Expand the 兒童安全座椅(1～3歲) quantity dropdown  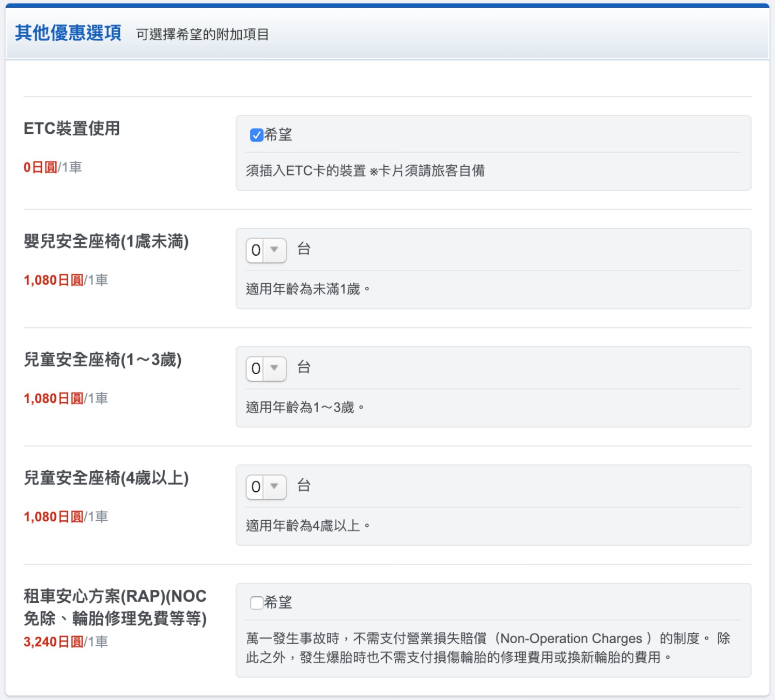click(x=266, y=369)
